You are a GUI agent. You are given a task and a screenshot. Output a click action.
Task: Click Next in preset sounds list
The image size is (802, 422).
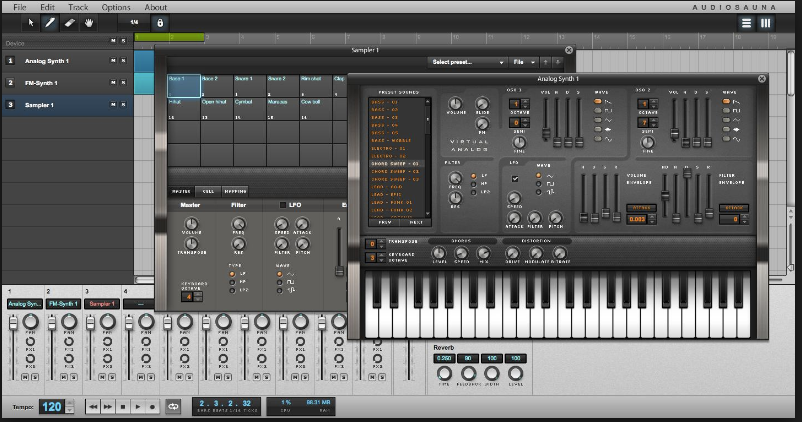click(416, 223)
